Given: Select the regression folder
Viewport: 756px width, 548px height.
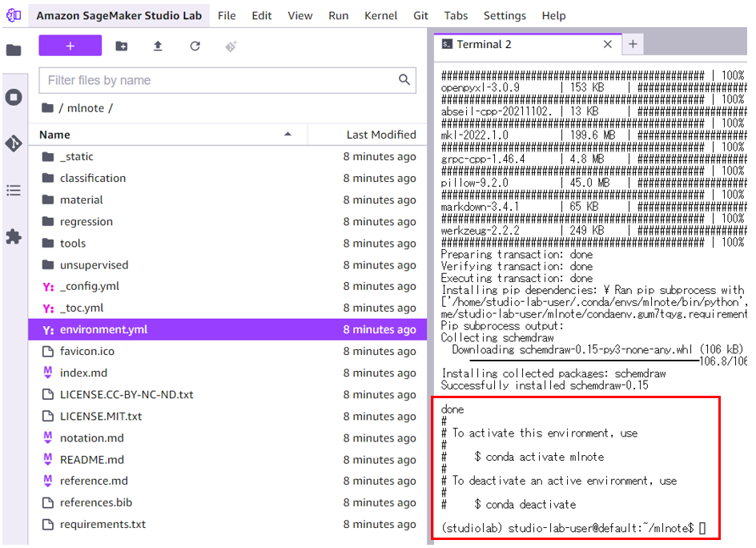Looking at the screenshot, I should pyautogui.click(x=227, y=221).
